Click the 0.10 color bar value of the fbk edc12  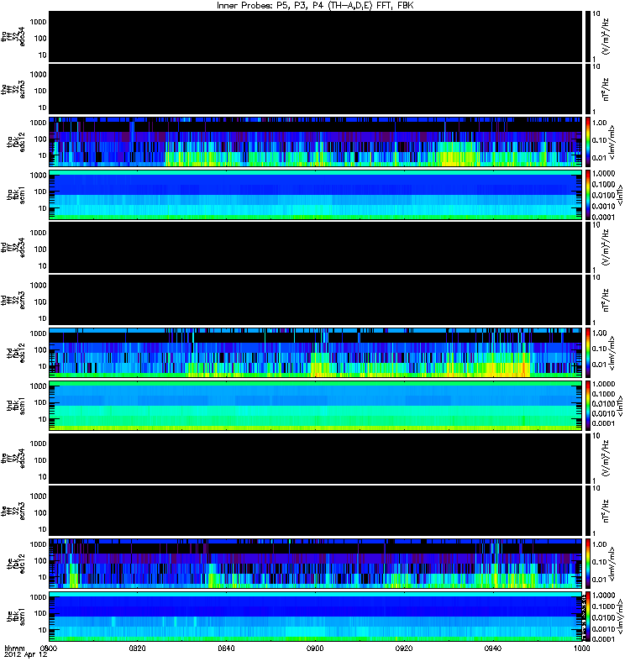click(600, 562)
